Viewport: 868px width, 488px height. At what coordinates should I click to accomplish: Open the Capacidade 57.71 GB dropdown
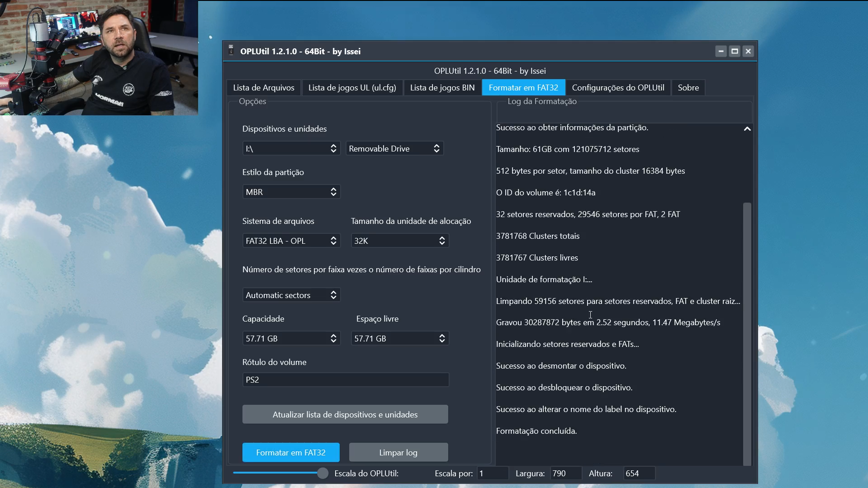click(x=291, y=338)
